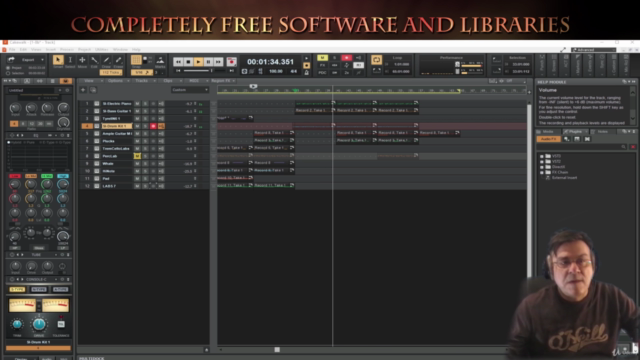This screenshot has width=640, height=360.
Task: Mute the St-Electric Piano track
Action: (137, 104)
